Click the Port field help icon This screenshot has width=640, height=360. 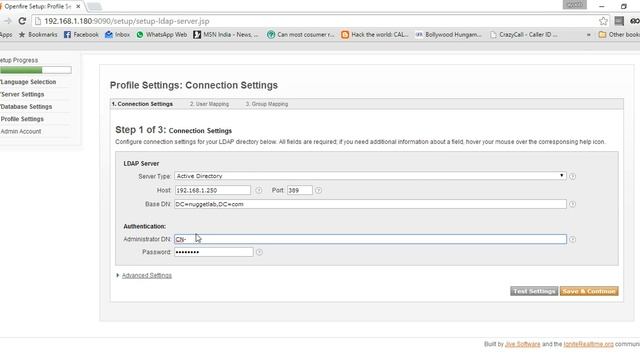318,190
